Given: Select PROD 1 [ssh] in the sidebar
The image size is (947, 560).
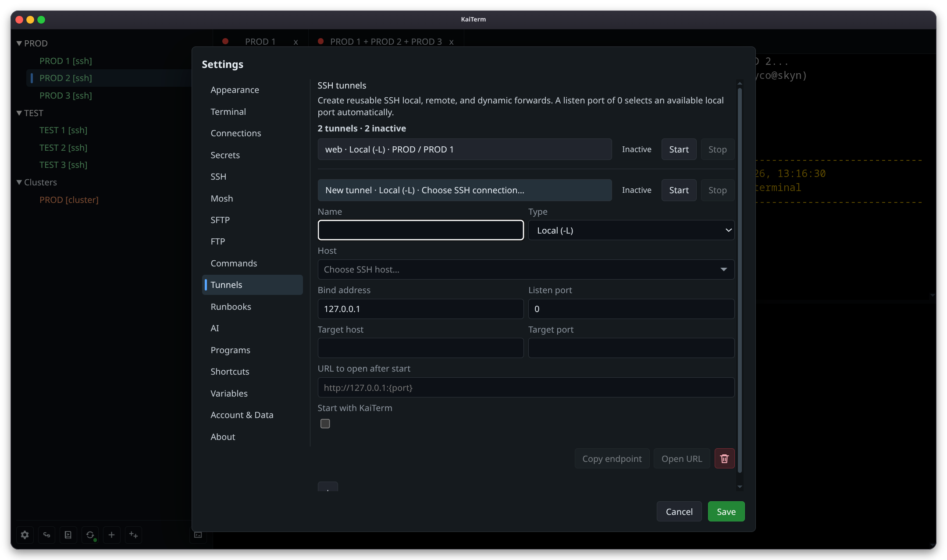Looking at the screenshot, I should (x=65, y=61).
